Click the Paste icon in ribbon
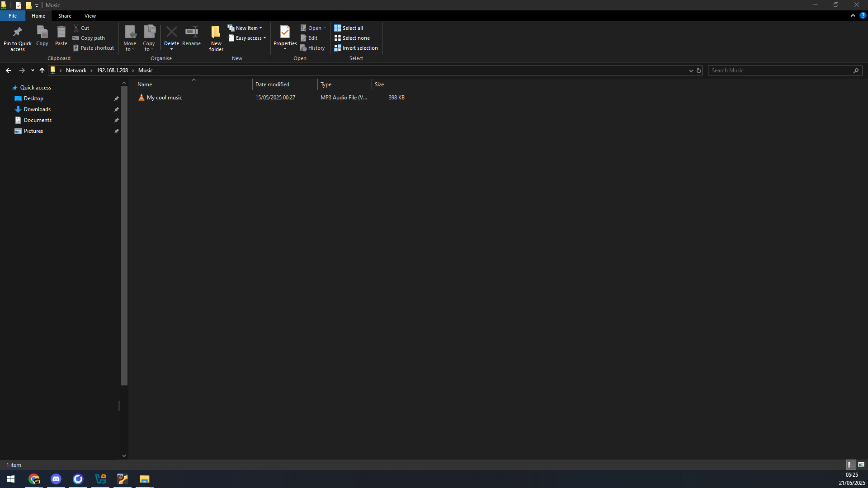 point(61,32)
